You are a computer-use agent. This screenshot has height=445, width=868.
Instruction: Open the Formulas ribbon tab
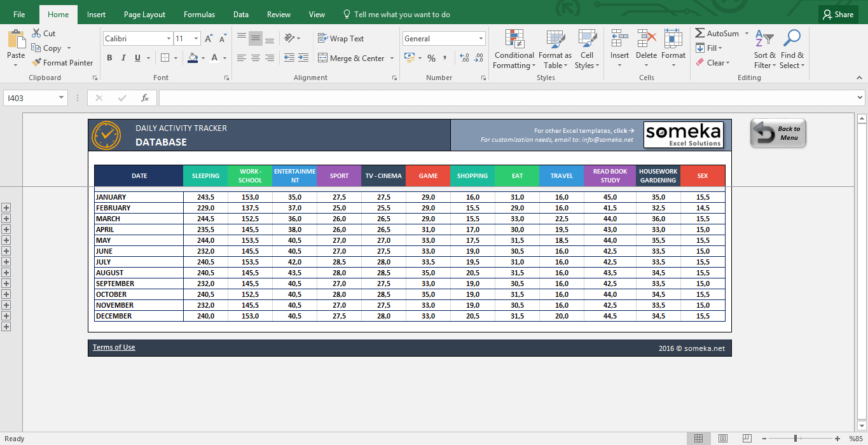[199, 14]
